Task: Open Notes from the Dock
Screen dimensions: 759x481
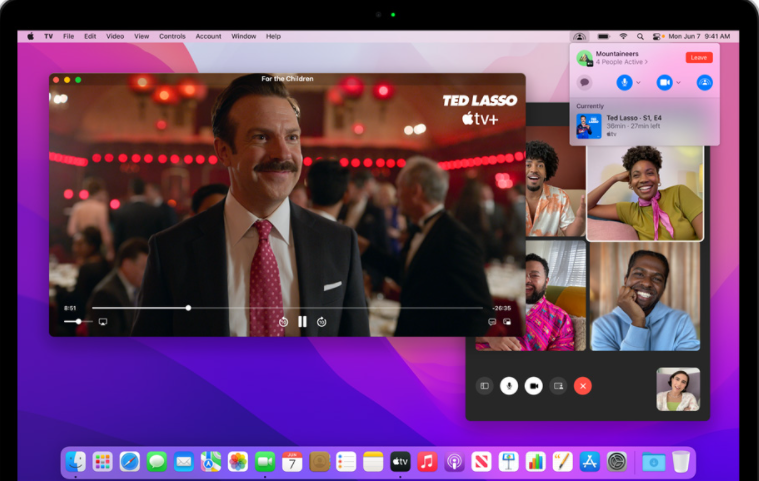Action: tap(373, 462)
